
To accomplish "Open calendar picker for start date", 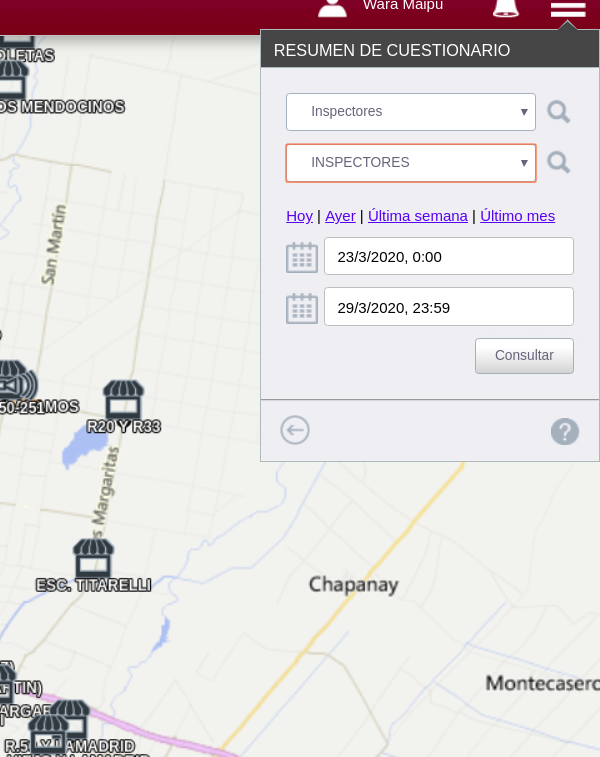I will (x=302, y=257).
